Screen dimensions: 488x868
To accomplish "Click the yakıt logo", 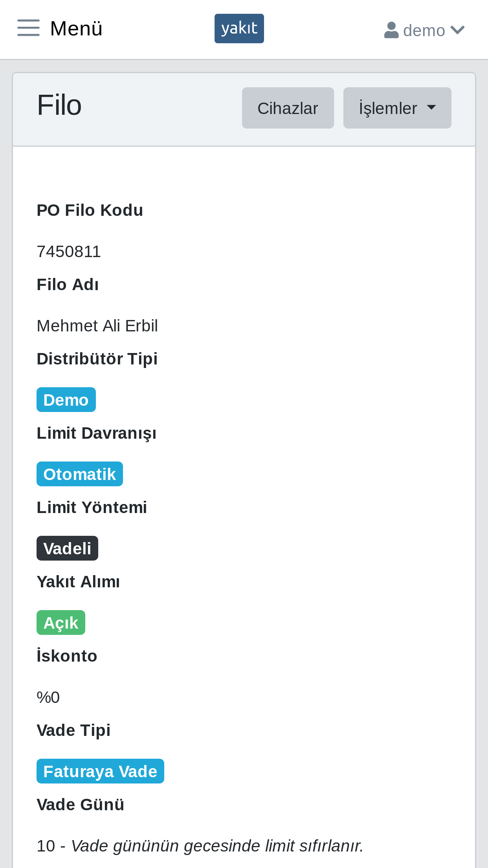I will [239, 28].
